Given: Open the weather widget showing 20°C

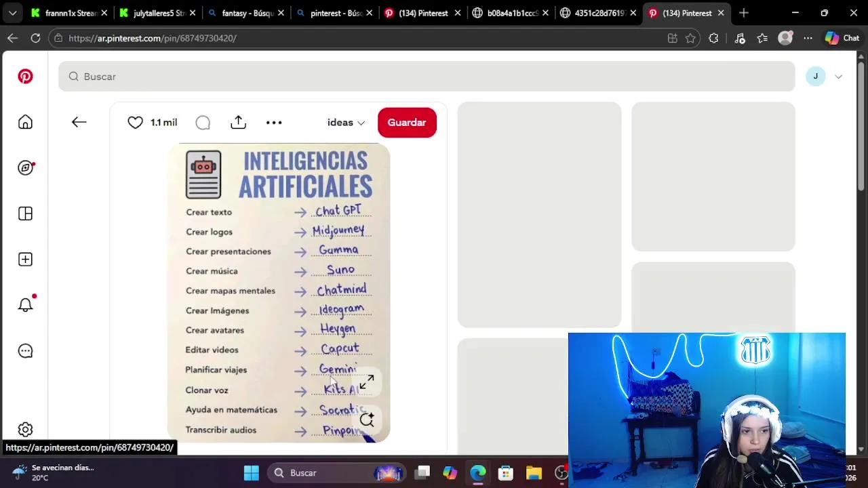Looking at the screenshot, I should (54, 473).
